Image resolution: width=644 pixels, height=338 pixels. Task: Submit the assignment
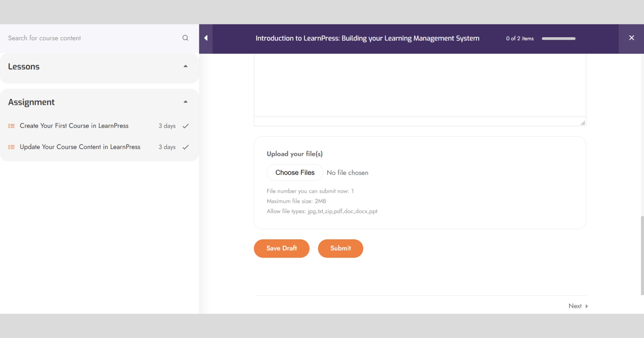click(341, 249)
